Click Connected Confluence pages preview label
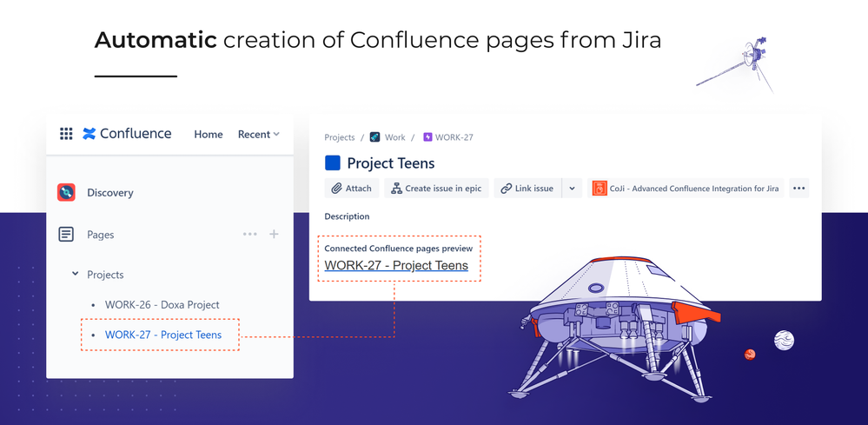Screen dimensions: 868x425 click(x=399, y=249)
